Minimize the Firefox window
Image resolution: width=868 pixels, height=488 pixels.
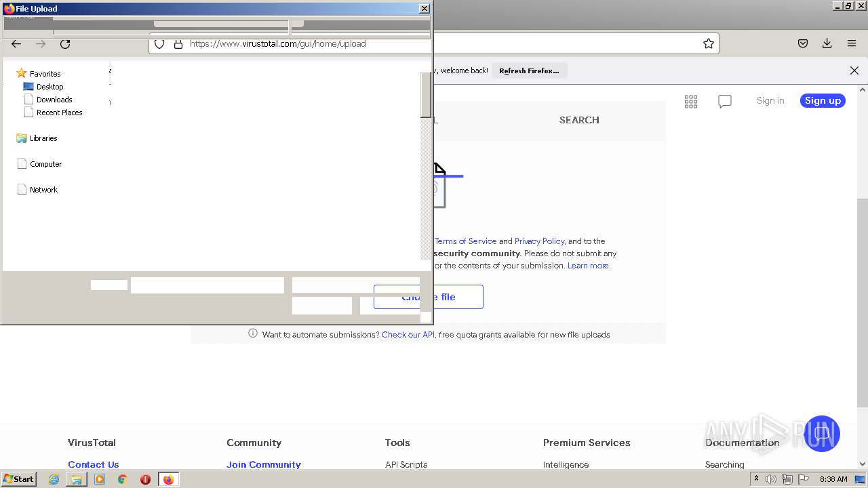pos(837,5)
